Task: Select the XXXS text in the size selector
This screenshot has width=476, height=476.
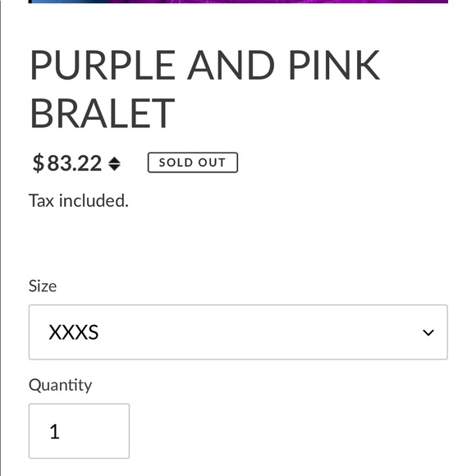Action: [74, 332]
